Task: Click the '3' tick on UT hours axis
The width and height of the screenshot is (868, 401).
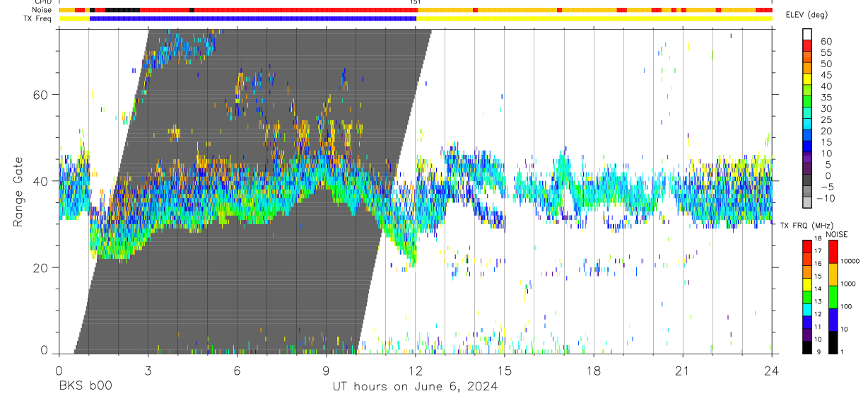Action: pyautogui.click(x=148, y=370)
